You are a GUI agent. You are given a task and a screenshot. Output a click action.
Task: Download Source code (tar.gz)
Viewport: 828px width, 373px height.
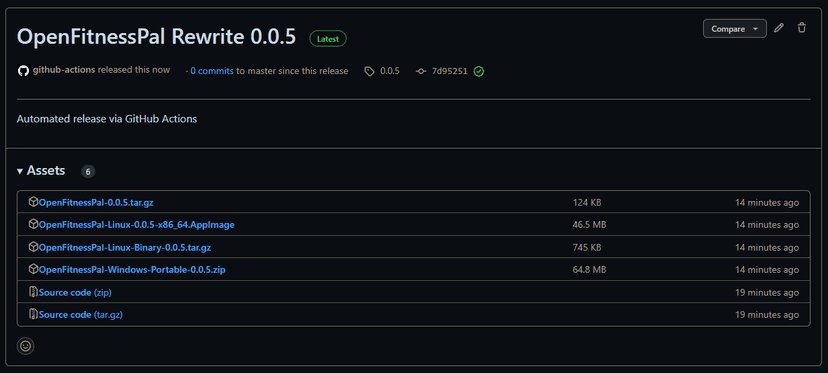click(x=81, y=315)
